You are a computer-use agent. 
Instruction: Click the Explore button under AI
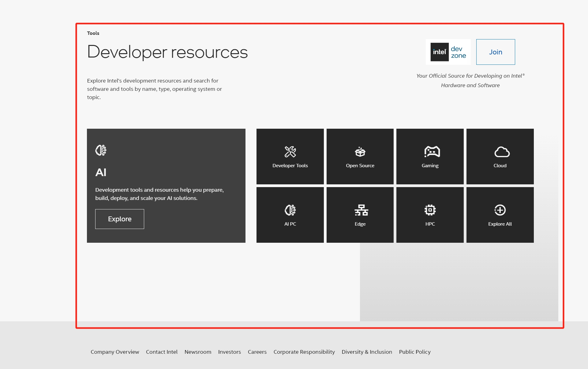tap(120, 219)
